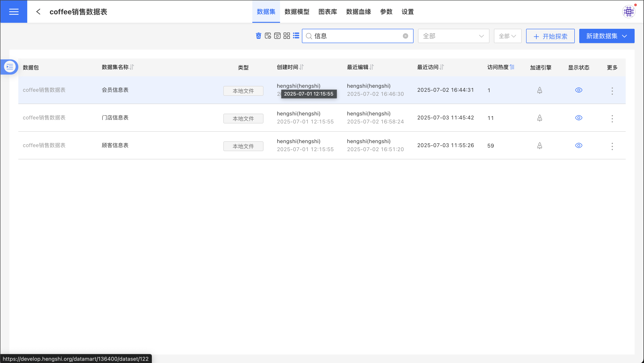Click rocket acceleration icon for 会员信息表
644x363 pixels.
pos(539,90)
